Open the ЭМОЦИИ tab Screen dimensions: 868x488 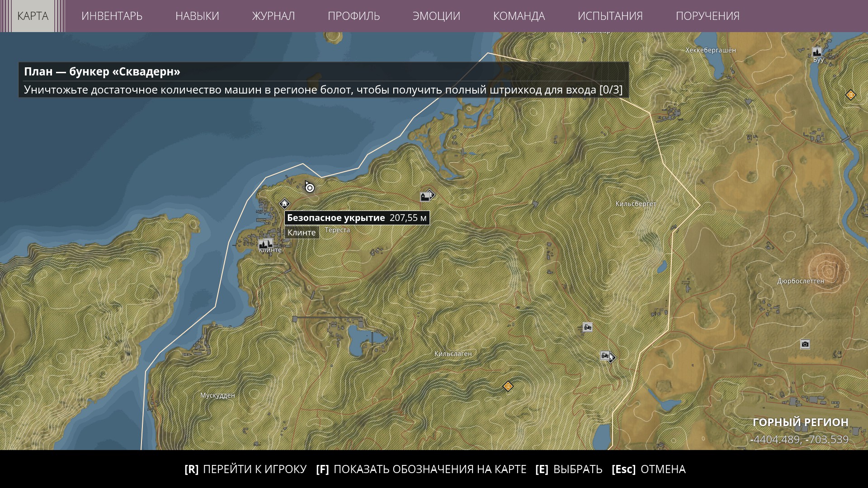coord(436,16)
